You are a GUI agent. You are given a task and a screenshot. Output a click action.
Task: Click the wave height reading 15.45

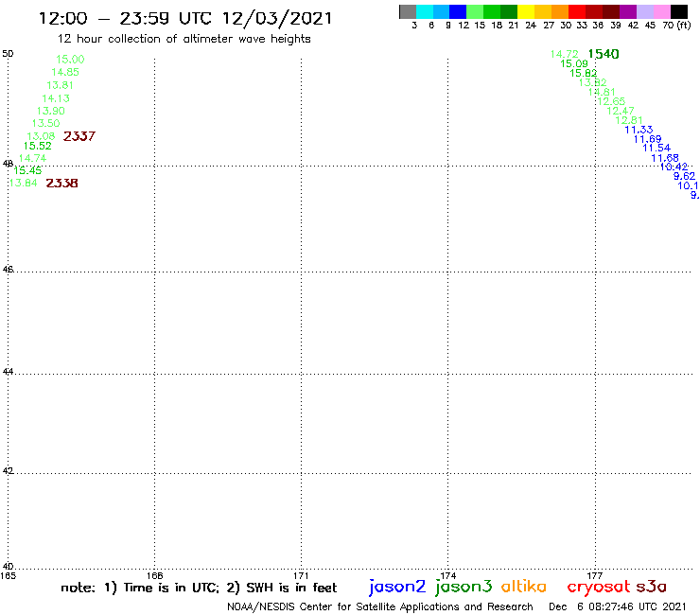click(27, 170)
